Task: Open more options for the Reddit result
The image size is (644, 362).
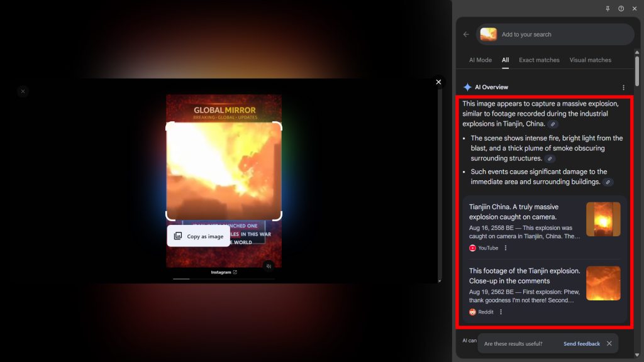Action: click(x=501, y=312)
